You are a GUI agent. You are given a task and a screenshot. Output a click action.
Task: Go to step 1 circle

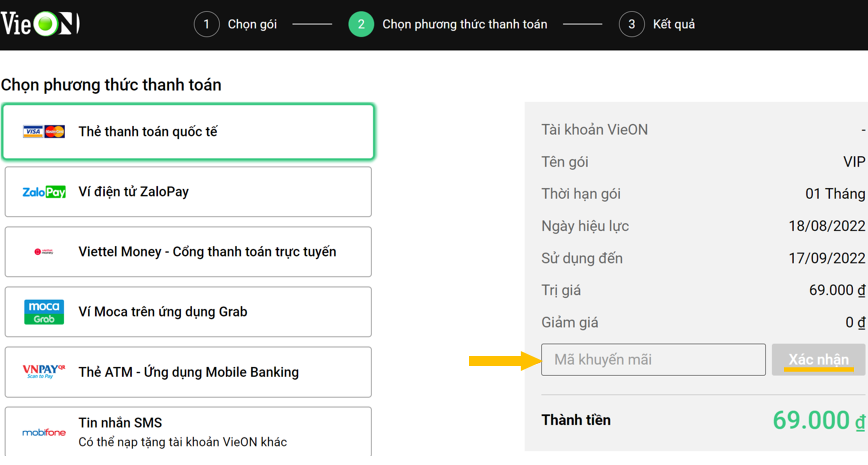[x=206, y=24]
